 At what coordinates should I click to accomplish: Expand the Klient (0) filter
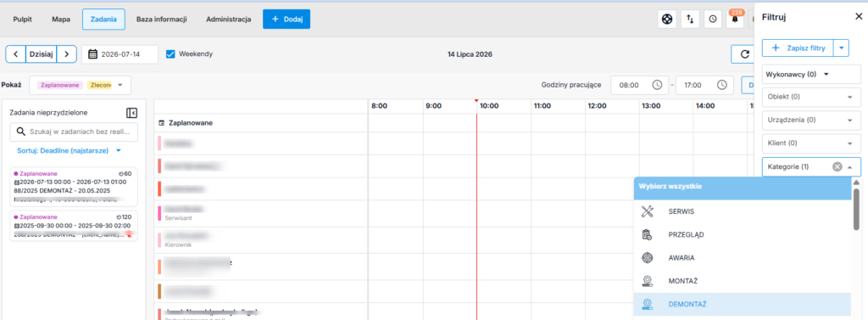(x=811, y=143)
